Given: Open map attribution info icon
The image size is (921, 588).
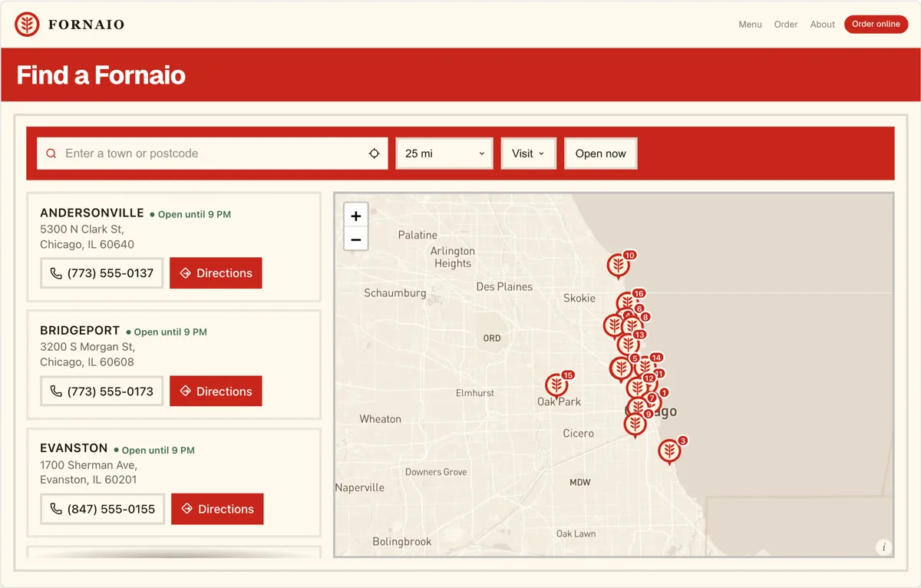Looking at the screenshot, I should pos(884,547).
